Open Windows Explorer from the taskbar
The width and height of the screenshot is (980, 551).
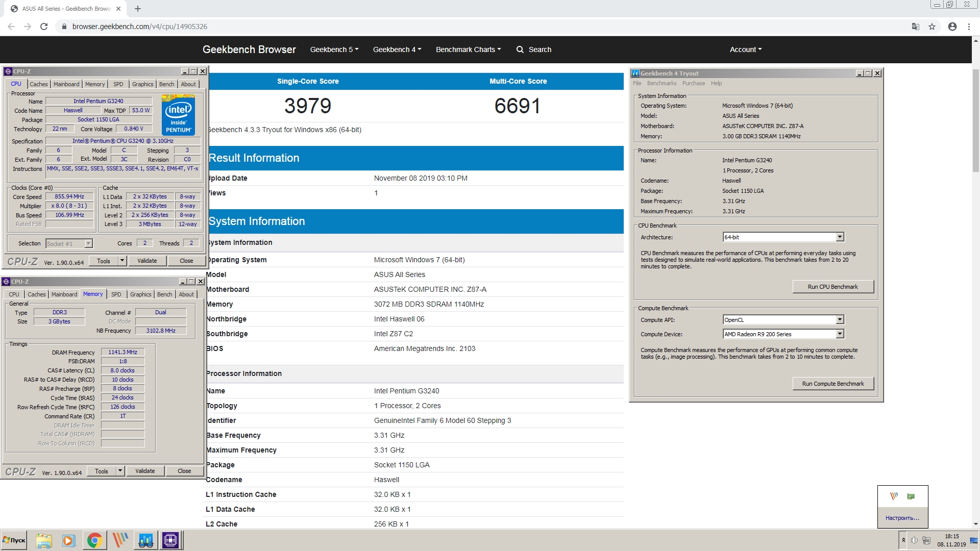coord(44,540)
